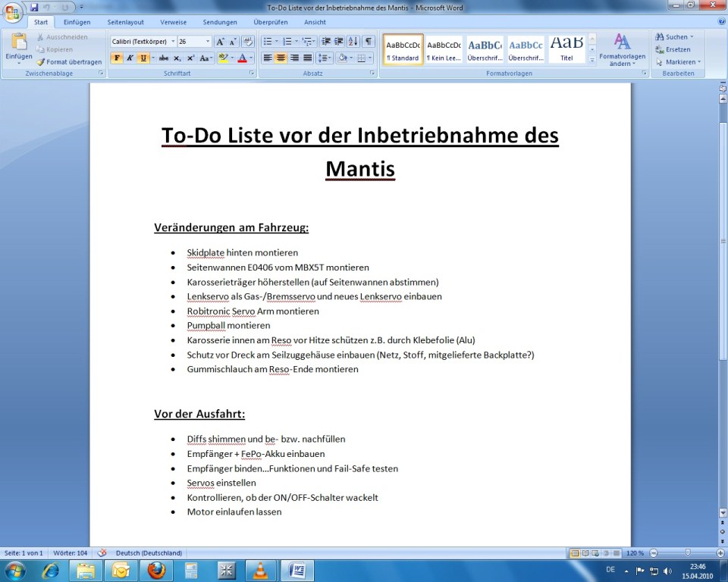The width and height of the screenshot is (728, 582).
Task: Click the Einfügen paste clipboard icon
Action: click(x=18, y=42)
